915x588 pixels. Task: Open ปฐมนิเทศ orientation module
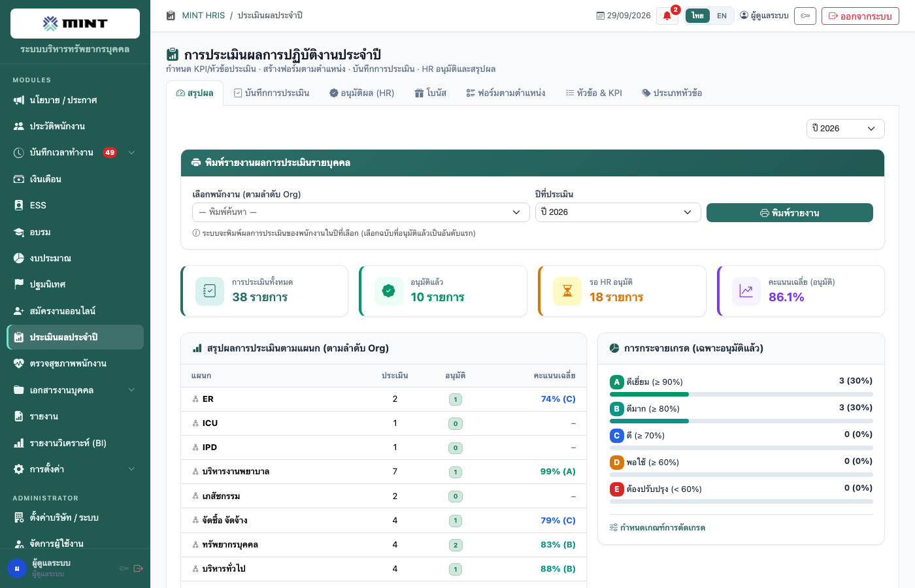75,284
